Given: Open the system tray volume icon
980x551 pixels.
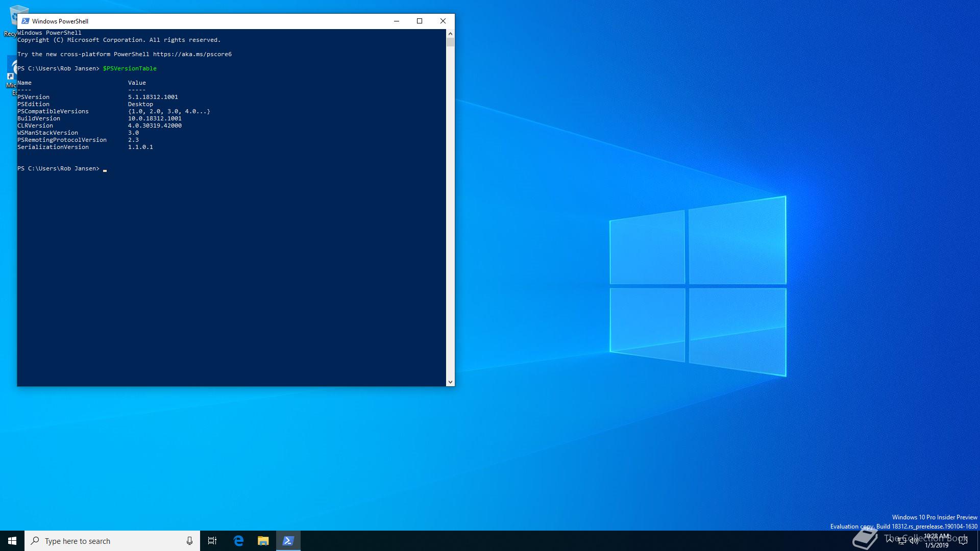Looking at the screenshot, I should [x=914, y=541].
